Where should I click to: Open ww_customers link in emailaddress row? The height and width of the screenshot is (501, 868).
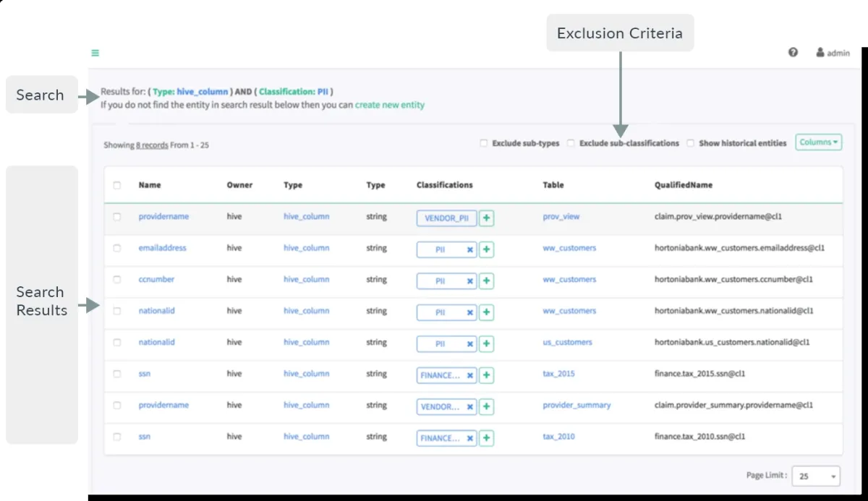pyautogui.click(x=569, y=248)
